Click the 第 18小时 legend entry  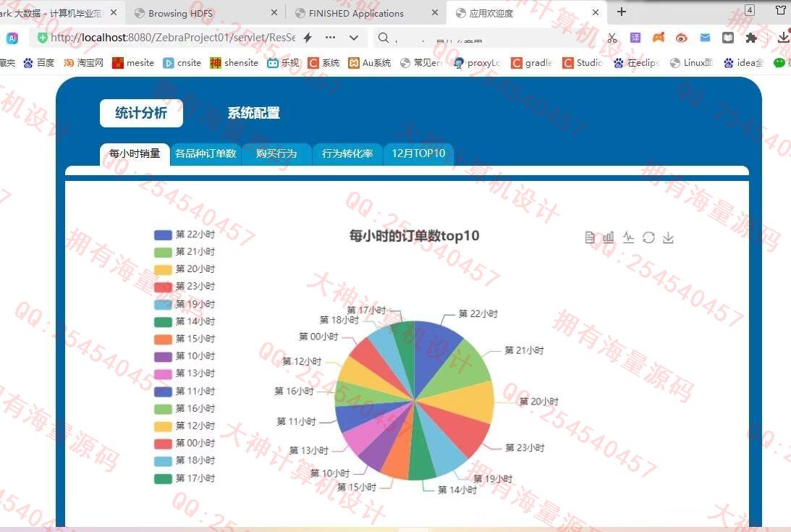point(185,460)
